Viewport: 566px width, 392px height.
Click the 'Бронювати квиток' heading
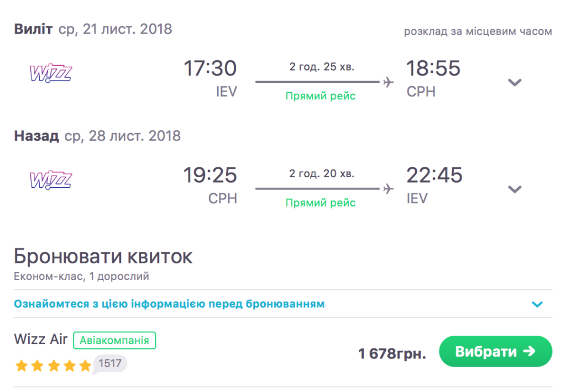103,257
